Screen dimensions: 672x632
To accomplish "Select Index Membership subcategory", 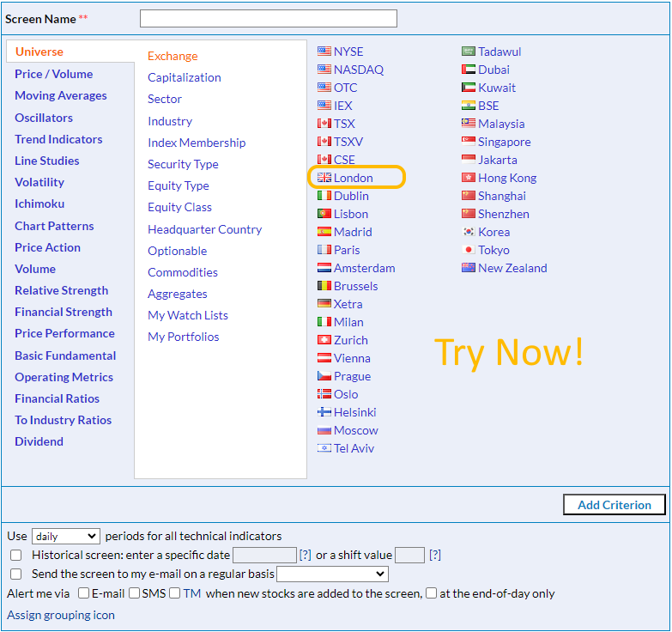I will click(x=197, y=143).
